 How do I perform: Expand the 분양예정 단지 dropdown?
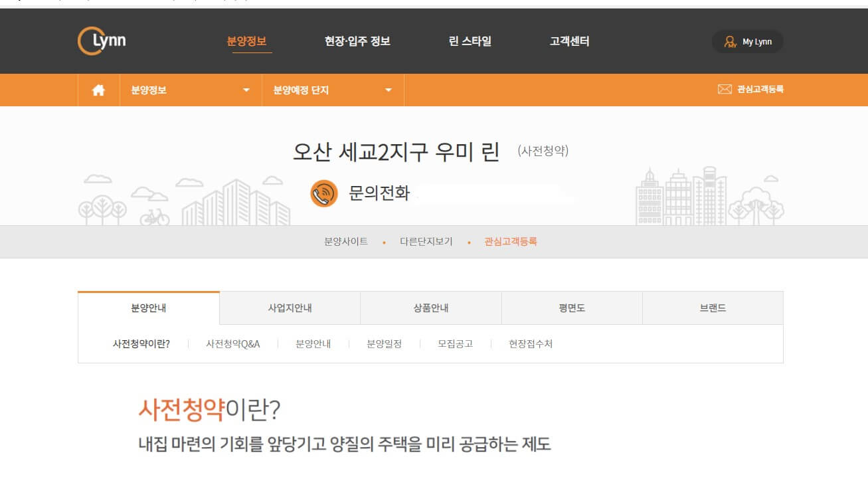click(332, 90)
